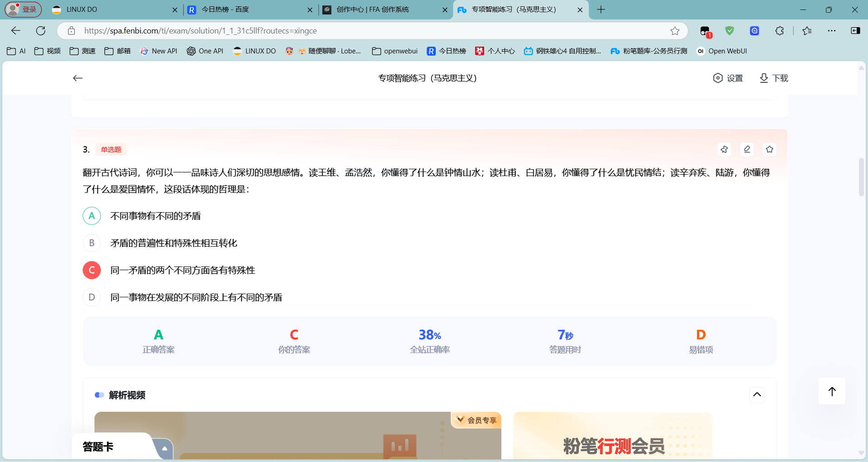This screenshot has height=462, width=868.
Task: Select option B radio circle
Action: 92,243
